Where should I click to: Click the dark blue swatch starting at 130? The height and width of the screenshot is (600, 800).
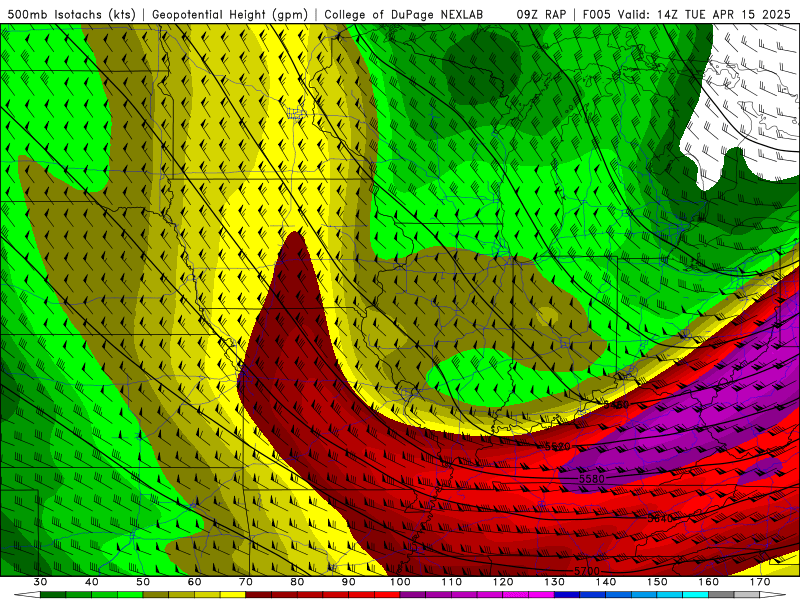(567, 595)
